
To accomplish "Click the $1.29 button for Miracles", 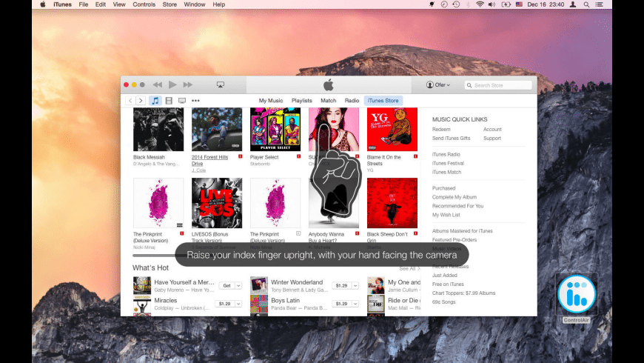I will coord(224,304).
